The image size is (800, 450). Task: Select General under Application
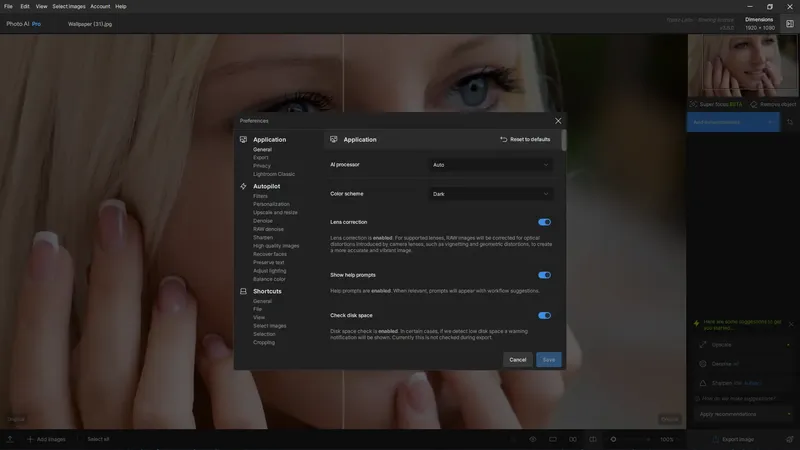click(x=262, y=149)
